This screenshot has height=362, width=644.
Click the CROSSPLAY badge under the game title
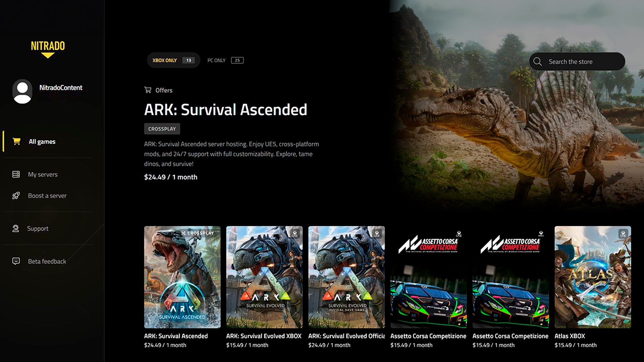point(162,129)
